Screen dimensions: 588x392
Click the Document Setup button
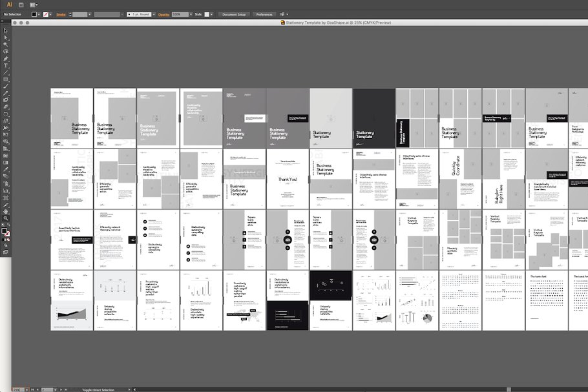coord(234,14)
